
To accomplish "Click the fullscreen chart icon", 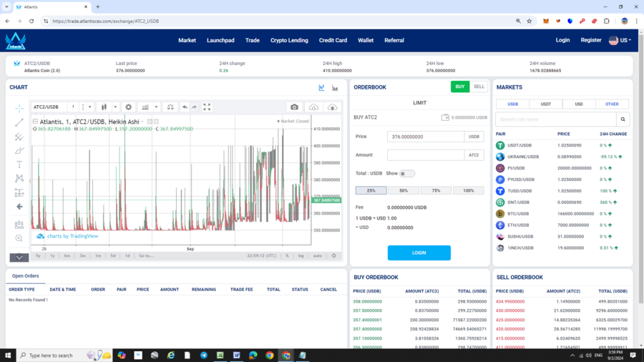I will coord(207,107).
